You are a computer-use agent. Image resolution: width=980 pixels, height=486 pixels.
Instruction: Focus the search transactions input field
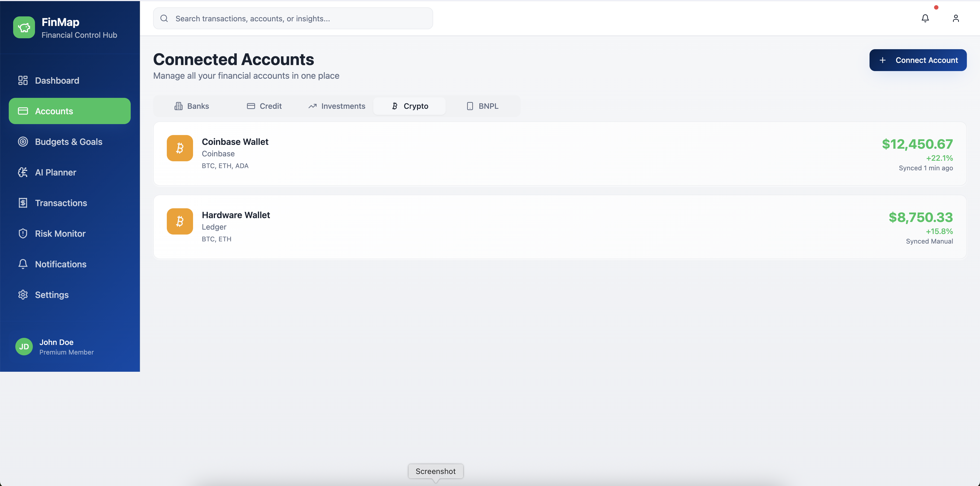(x=293, y=18)
